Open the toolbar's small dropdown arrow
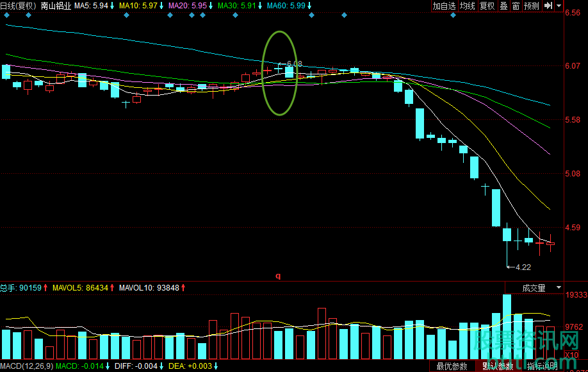Viewport: 588px width, 372px height. coord(559,6)
